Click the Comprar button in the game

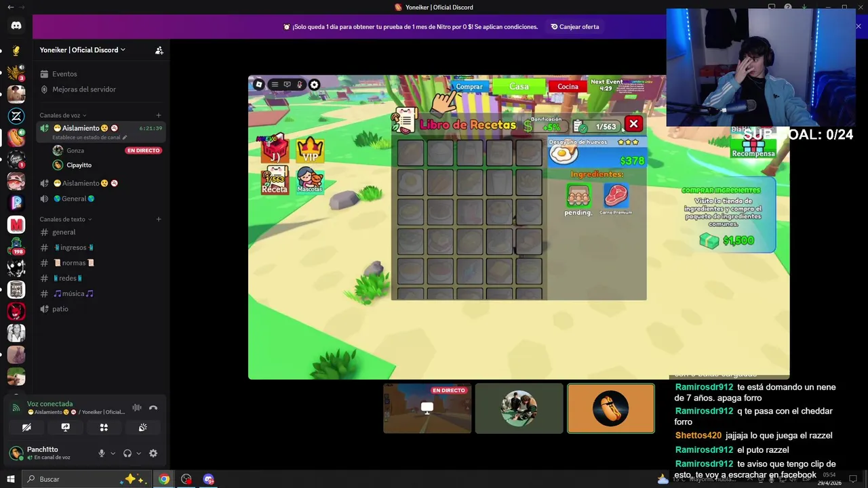click(469, 87)
